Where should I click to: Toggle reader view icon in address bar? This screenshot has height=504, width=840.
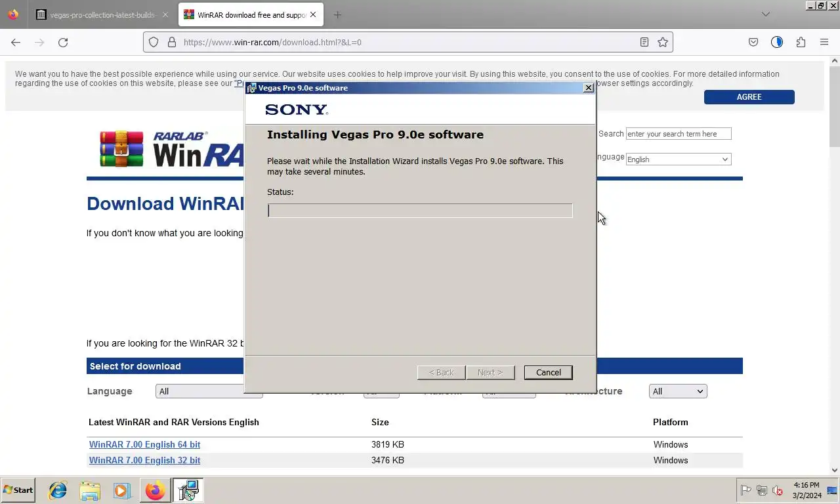[644, 42]
